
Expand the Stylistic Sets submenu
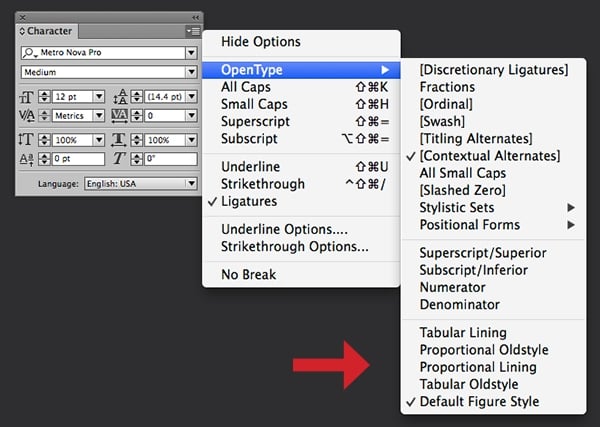coord(462,207)
